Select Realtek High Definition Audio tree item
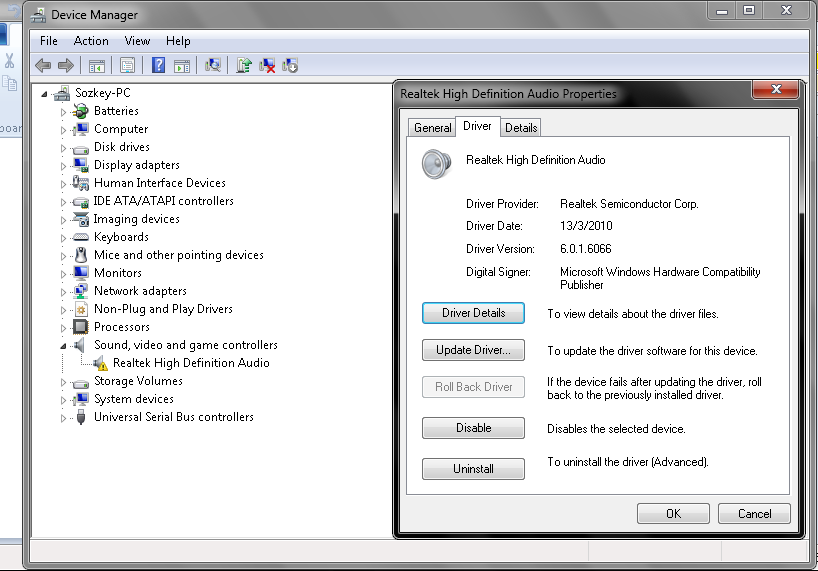818x571 pixels. tap(191, 363)
